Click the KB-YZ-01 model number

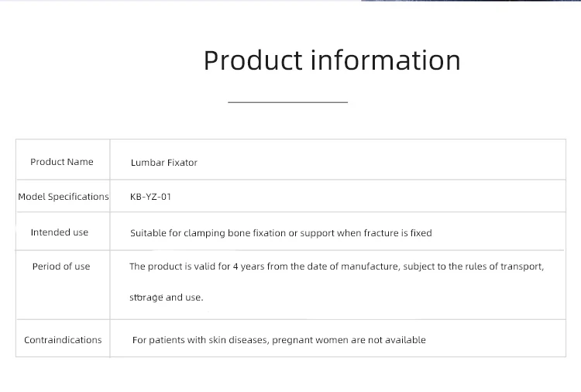click(150, 197)
